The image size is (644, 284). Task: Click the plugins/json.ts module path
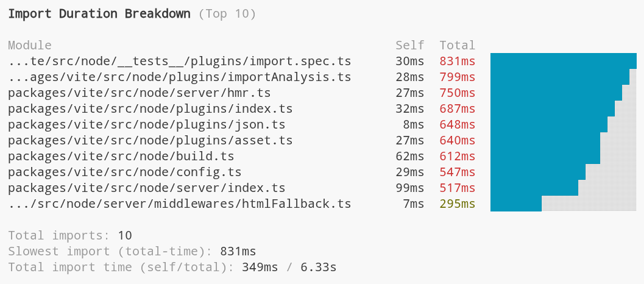(x=147, y=124)
